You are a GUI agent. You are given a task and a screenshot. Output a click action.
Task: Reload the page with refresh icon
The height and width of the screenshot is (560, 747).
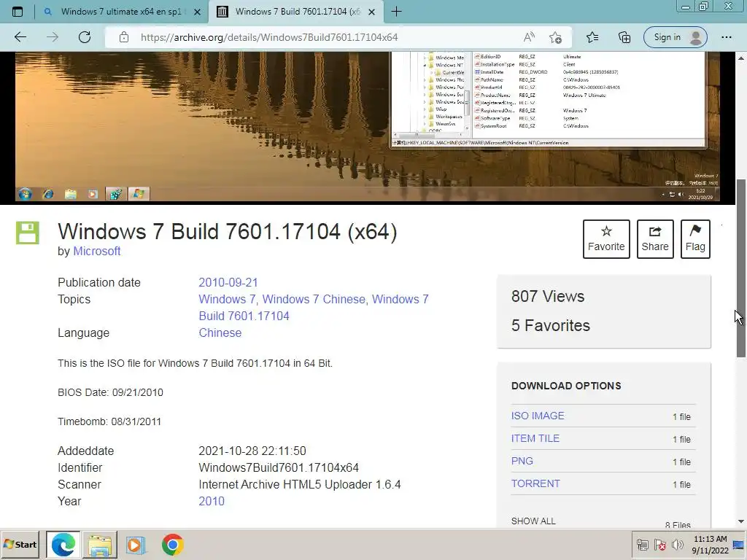point(85,37)
